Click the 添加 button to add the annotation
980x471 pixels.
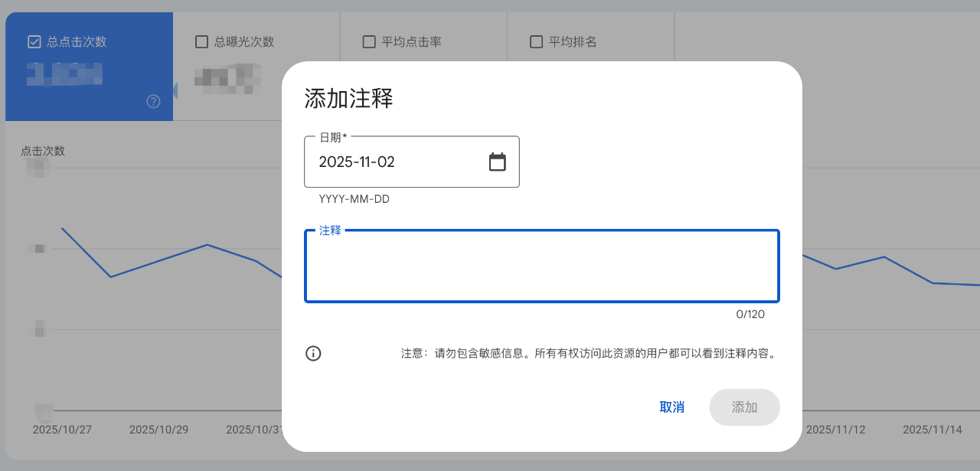coord(743,407)
